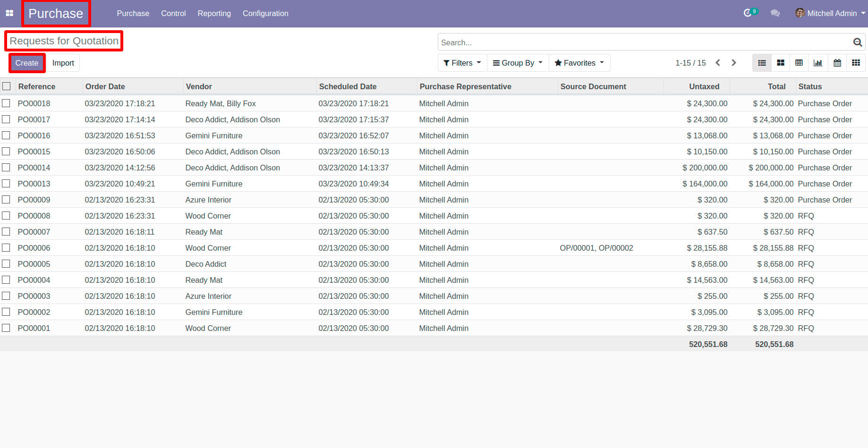Viewport: 868px width, 448px height.
Task: Expand the Filters dropdown
Action: tap(462, 63)
